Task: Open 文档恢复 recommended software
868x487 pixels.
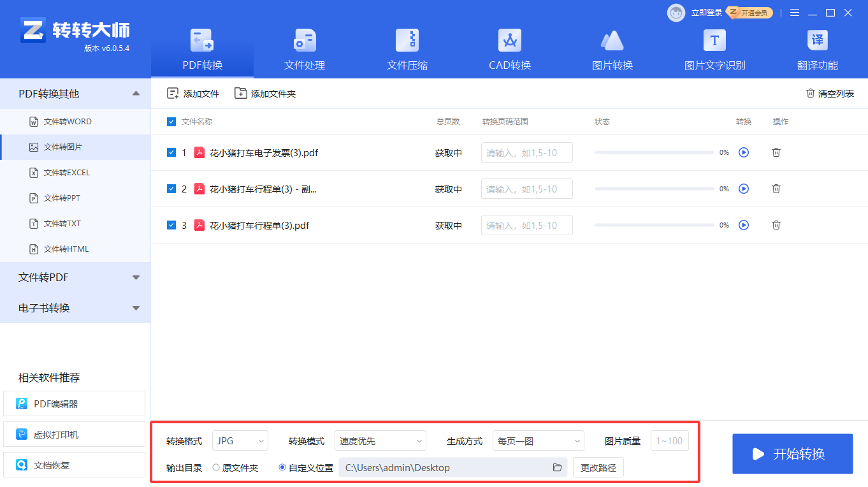Action: (75, 465)
